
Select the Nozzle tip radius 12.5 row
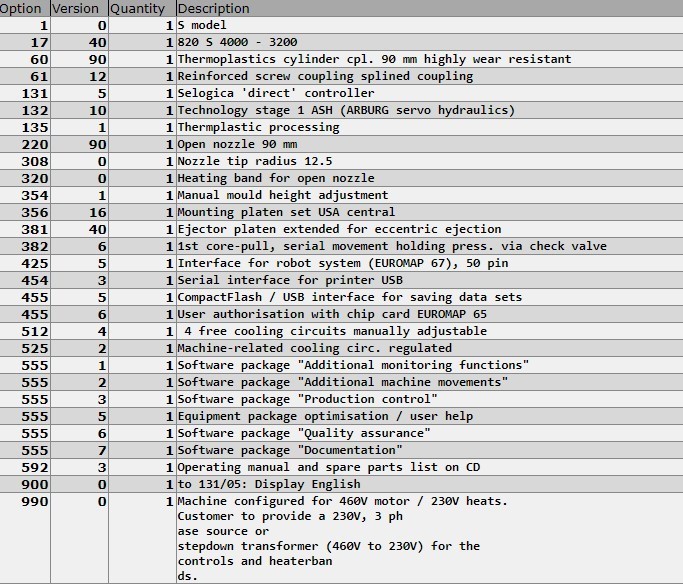click(x=342, y=161)
